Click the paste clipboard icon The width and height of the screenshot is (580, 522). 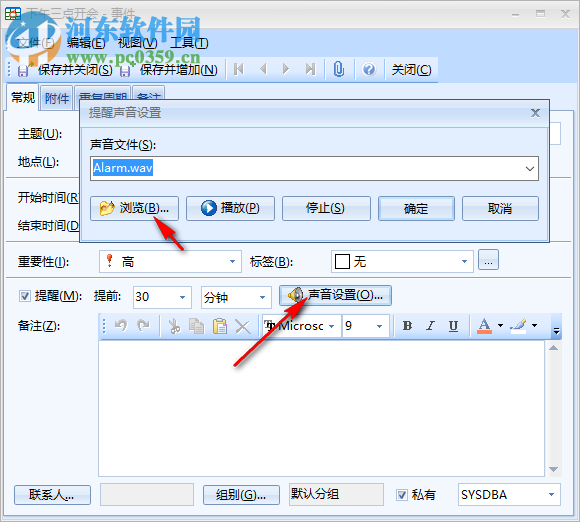coord(220,326)
